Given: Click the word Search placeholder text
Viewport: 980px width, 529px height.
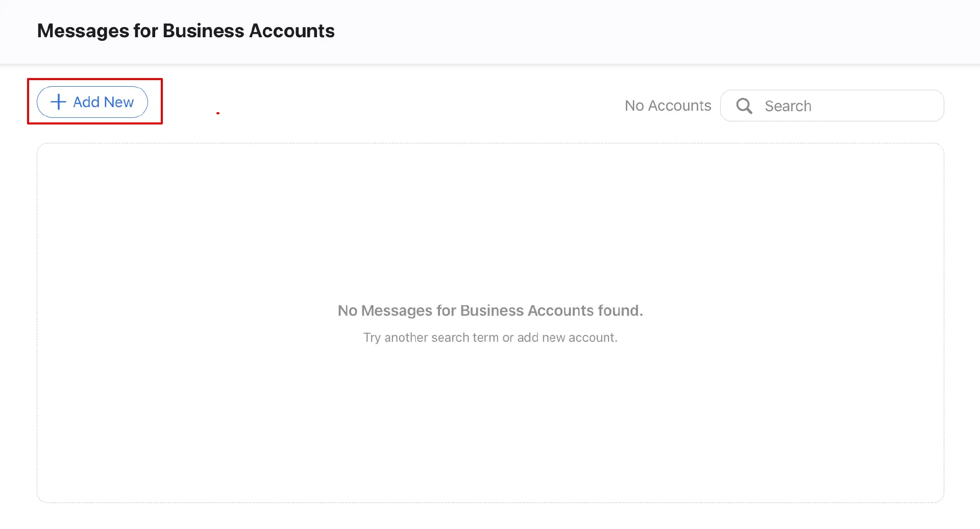Looking at the screenshot, I should (788, 106).
